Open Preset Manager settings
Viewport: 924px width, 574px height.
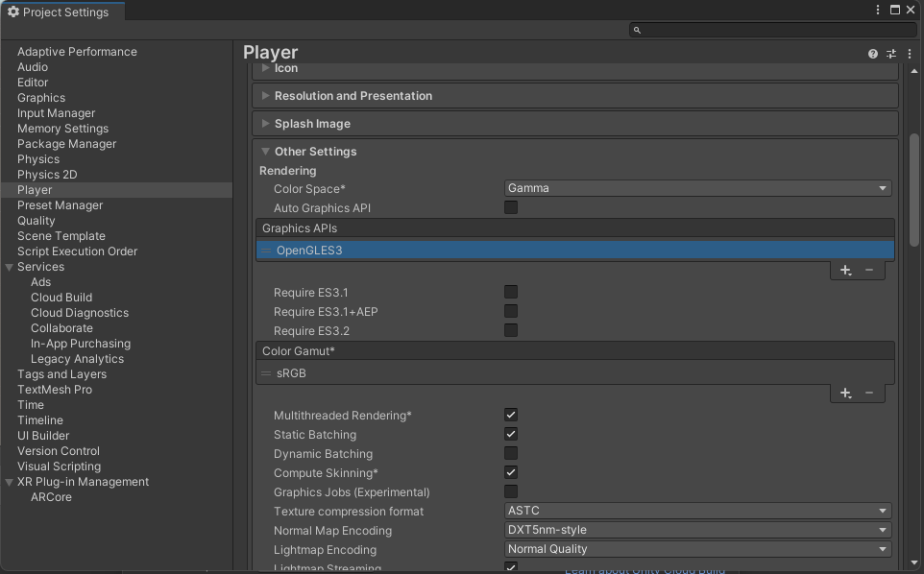pos(61,204)
